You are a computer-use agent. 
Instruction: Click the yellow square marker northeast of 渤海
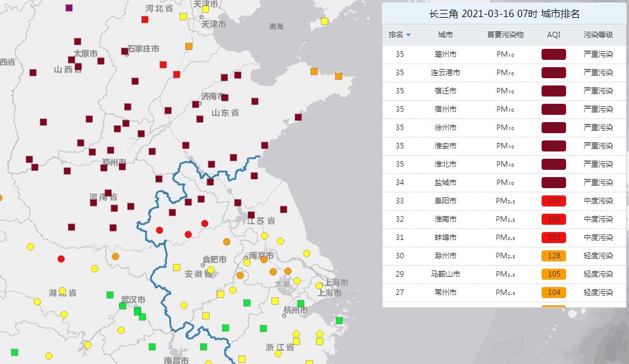tap(325, 21)
